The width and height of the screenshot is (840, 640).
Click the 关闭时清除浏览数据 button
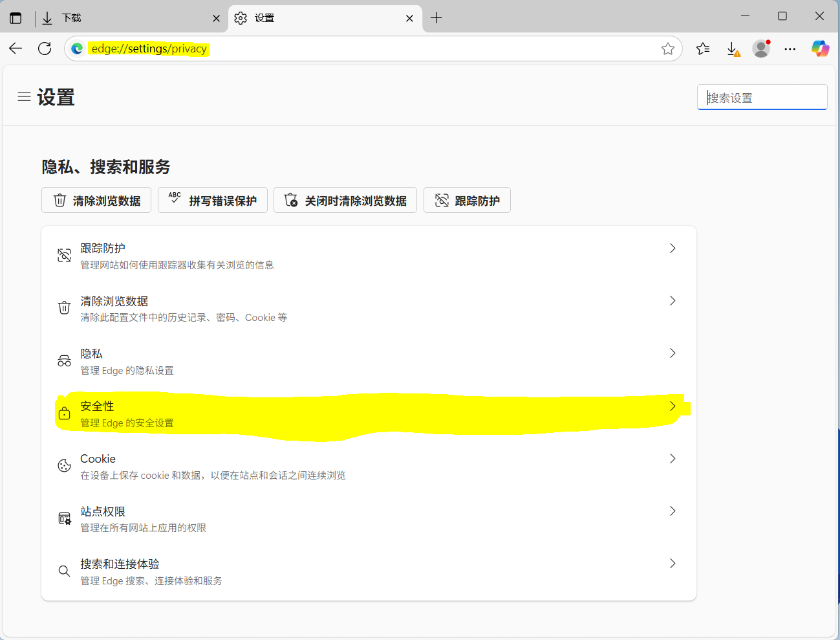[x=345, y=201]
